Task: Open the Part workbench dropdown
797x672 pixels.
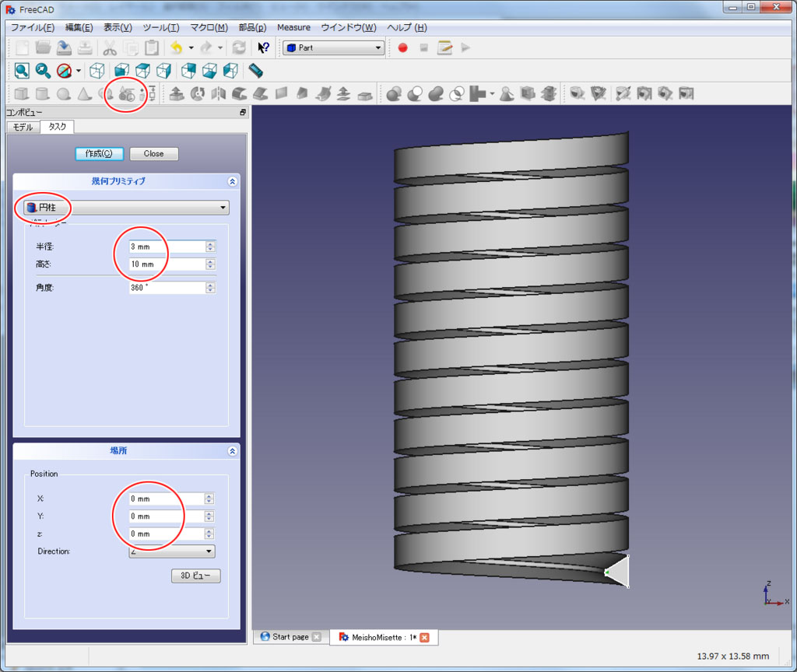Action: [x=334, y=47]
